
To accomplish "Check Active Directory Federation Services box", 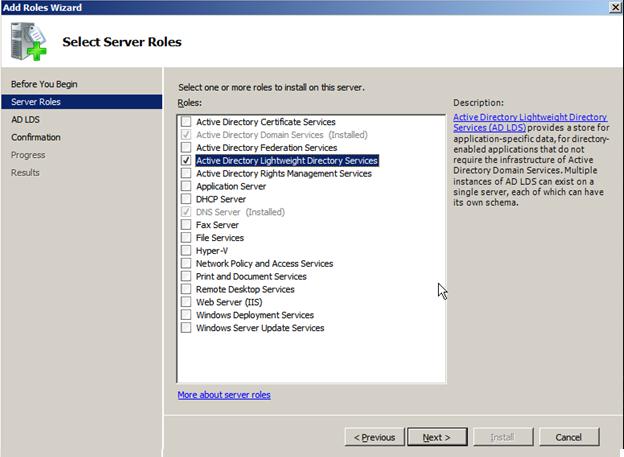I will (186, 147).
